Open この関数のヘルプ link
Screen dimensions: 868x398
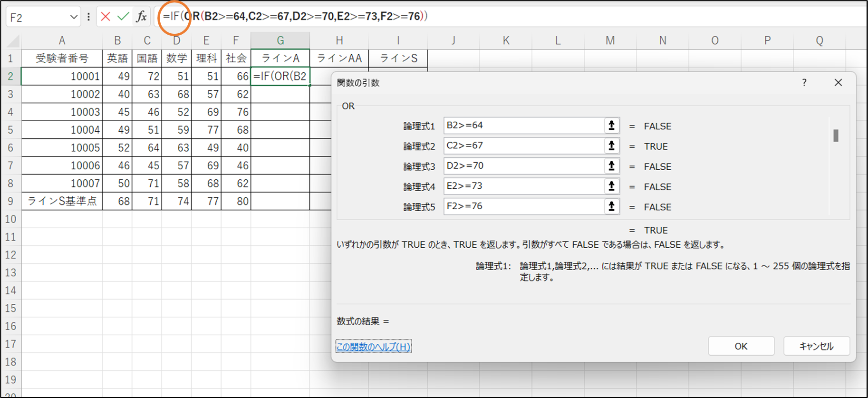pos(373,347)
